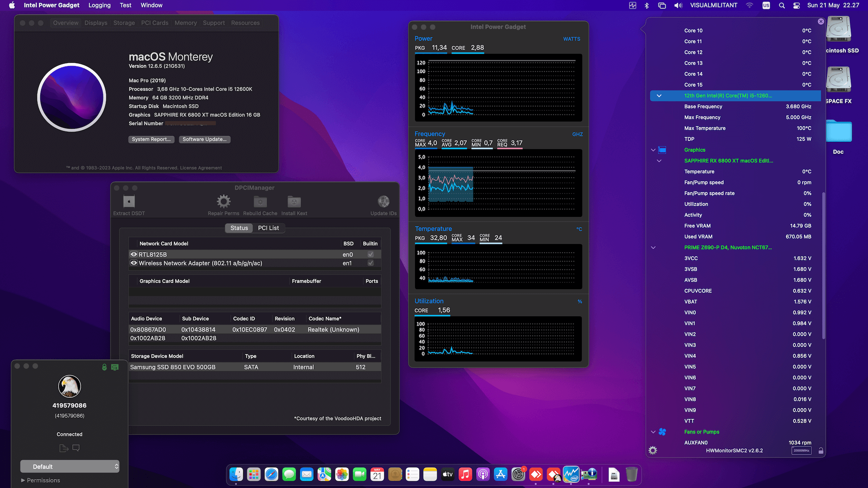Open System Preferences from the Dock

tap(518, 474)
